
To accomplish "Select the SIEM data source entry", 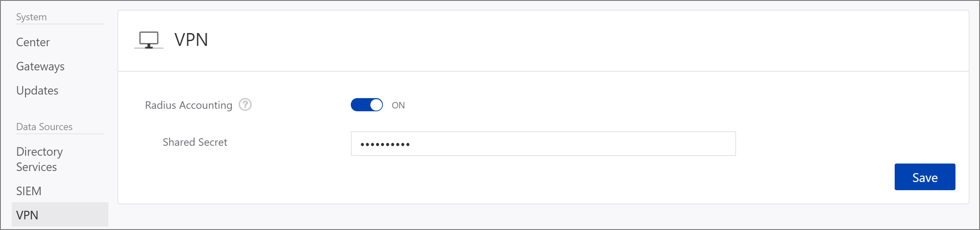I will 28,191.
